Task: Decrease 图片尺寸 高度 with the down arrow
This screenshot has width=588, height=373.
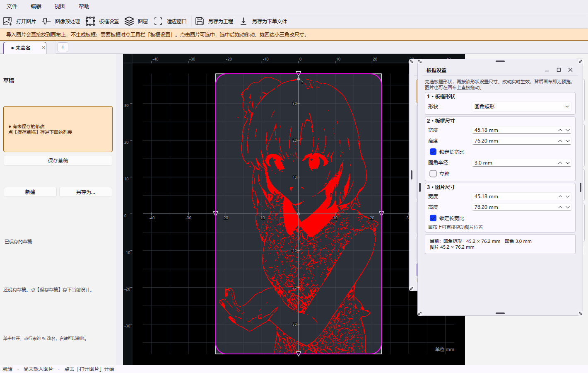Action: 568,207
